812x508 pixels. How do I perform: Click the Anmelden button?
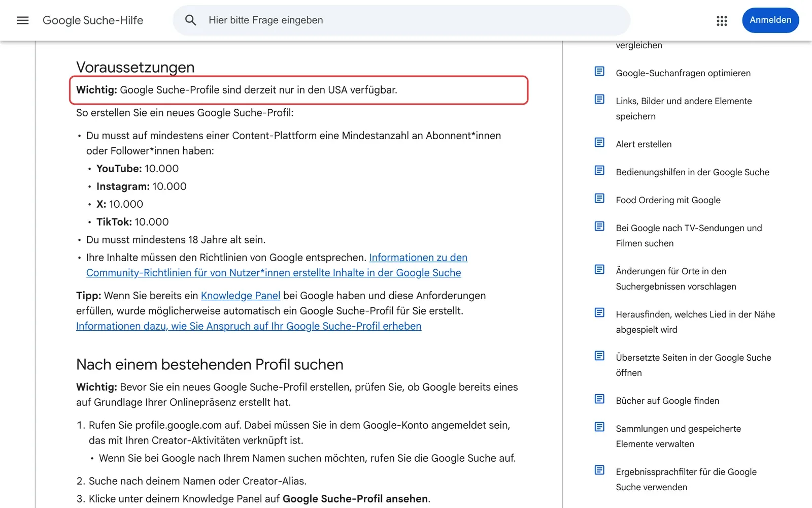(x=770, y=20)
